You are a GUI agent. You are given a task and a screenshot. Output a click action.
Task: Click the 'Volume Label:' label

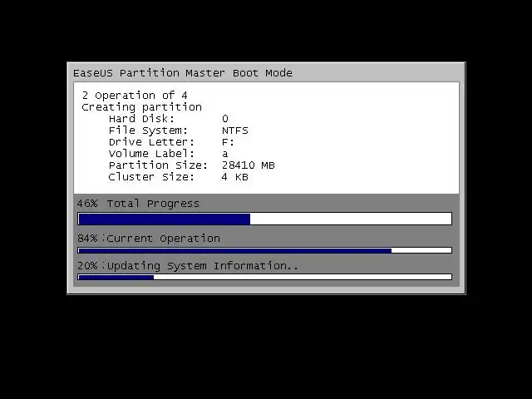coord(151,153)
